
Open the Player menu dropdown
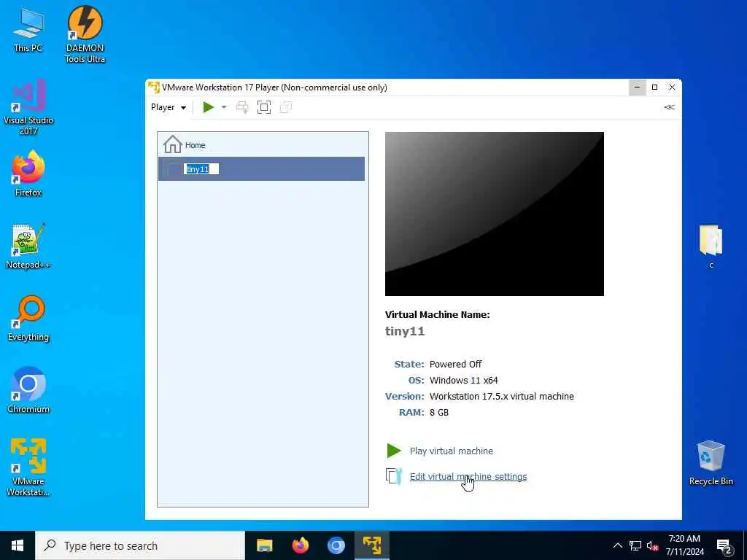click(x=169, y=107)
